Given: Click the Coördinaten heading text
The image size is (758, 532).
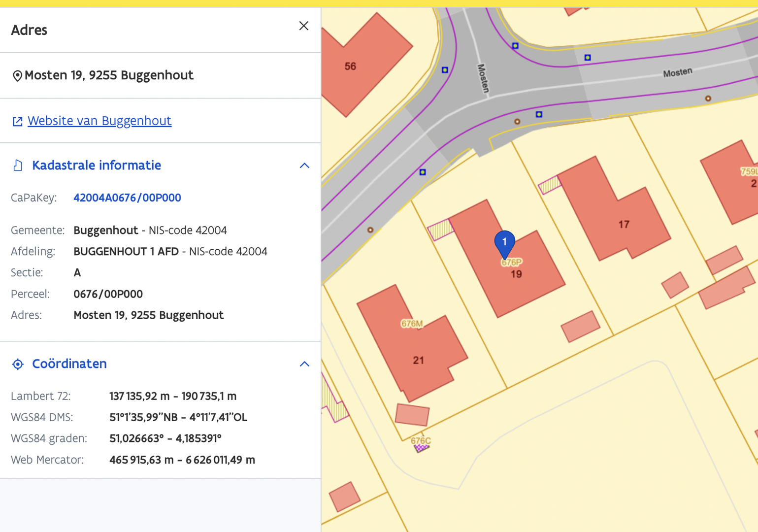Looking at the screenshot, I should [x=69, y=364].
